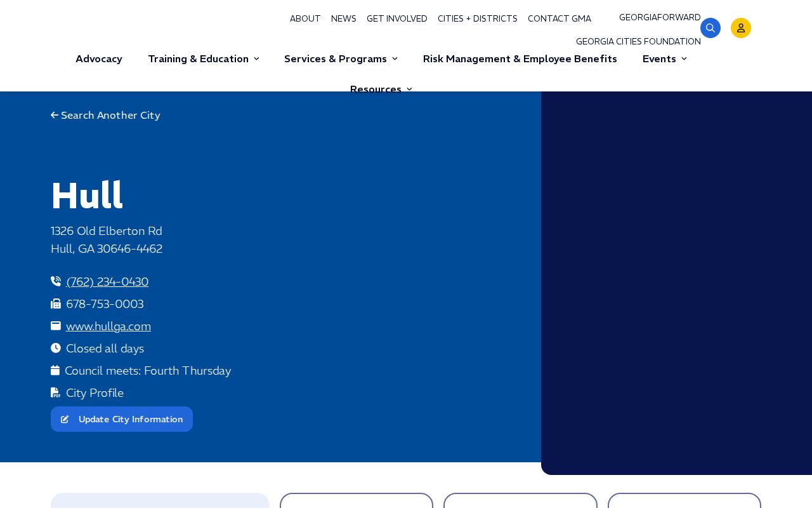
Task: Expand the Training & Education menu chevron
Action: point(256,59)
